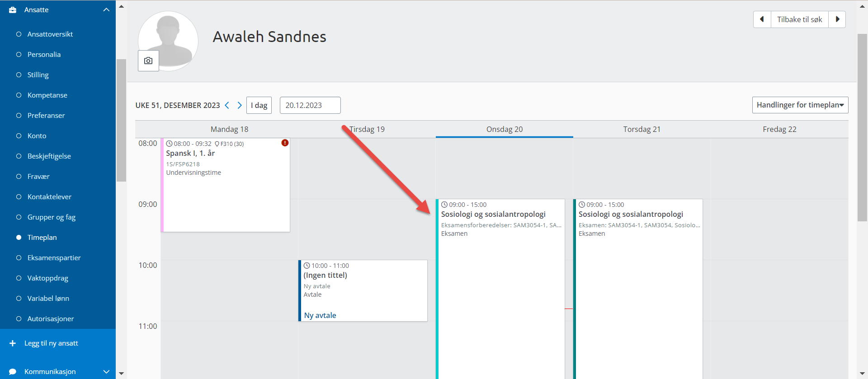Go to previous week with left chevron
The image size is (868, 379).
[227, 105]
